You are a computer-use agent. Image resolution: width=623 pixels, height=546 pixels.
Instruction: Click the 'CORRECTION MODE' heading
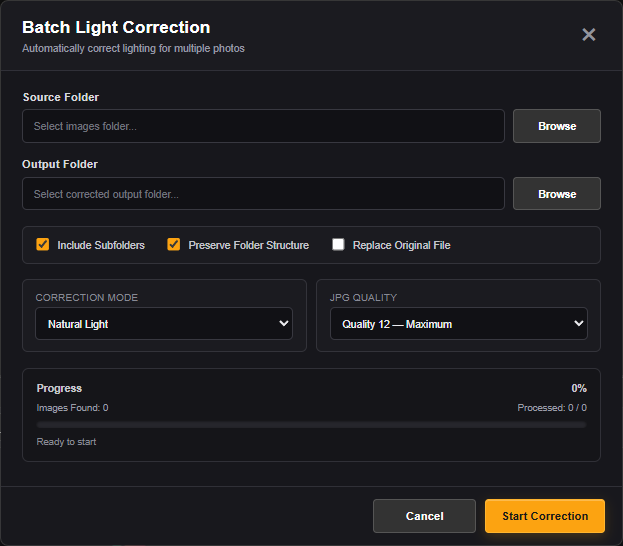[x=87, y=298]
